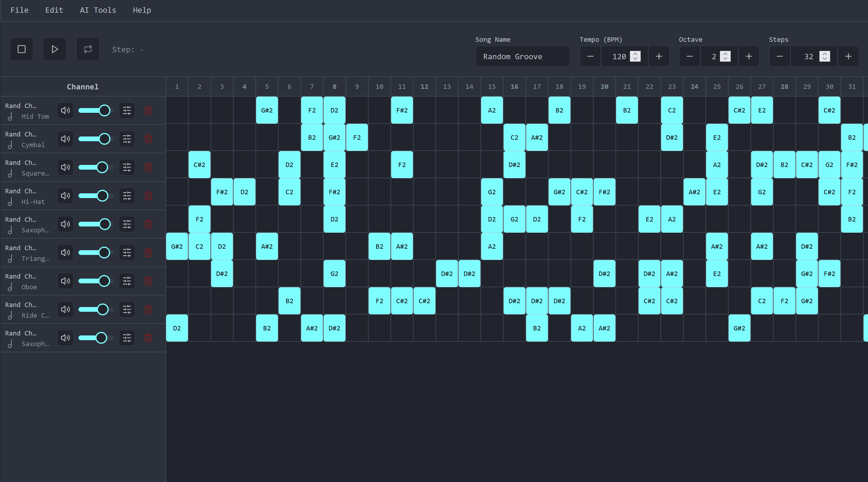Viewport: 868px width, 482px height.
Task: Click step number 28 in the header
Action: pos(785,87)
